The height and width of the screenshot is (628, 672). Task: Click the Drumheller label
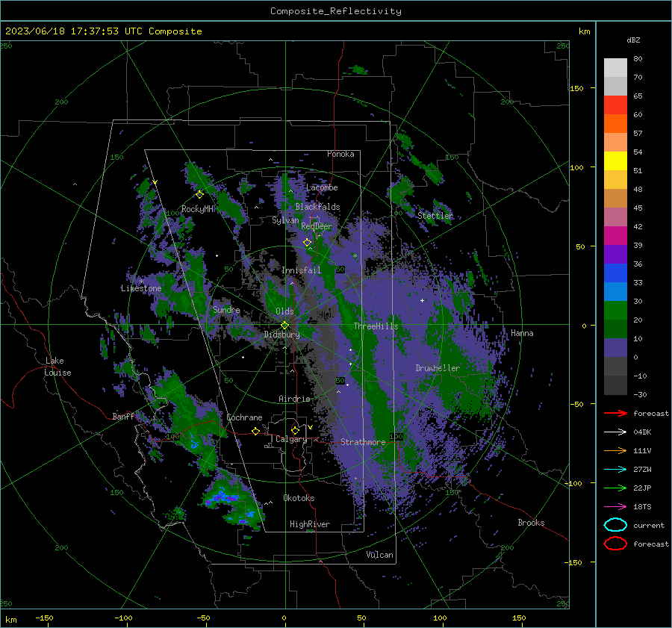(438, 368)
